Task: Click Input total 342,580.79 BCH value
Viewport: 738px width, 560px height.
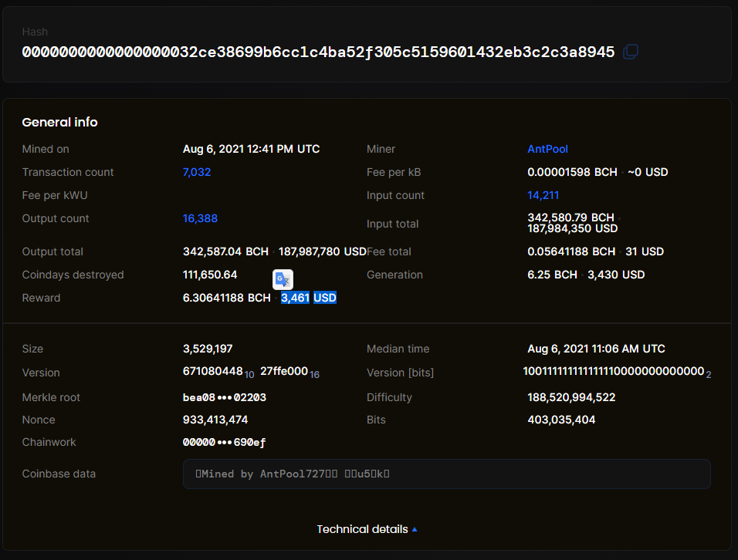Action: [570, 218]
